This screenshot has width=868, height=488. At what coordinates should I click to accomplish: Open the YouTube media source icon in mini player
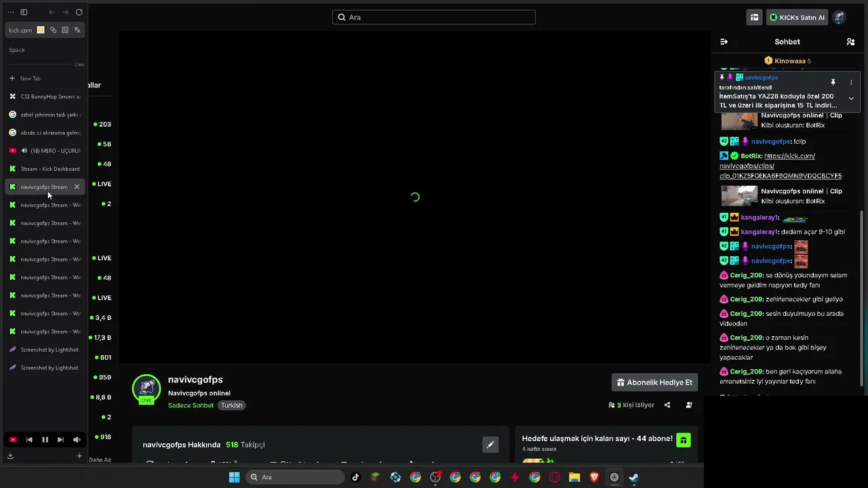(13, 440)
